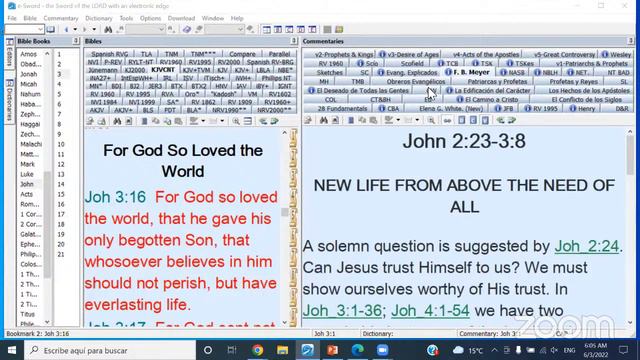Click the Commentaries blue book icon
This screenshot has width=640, height=360.
click(351, 120)
